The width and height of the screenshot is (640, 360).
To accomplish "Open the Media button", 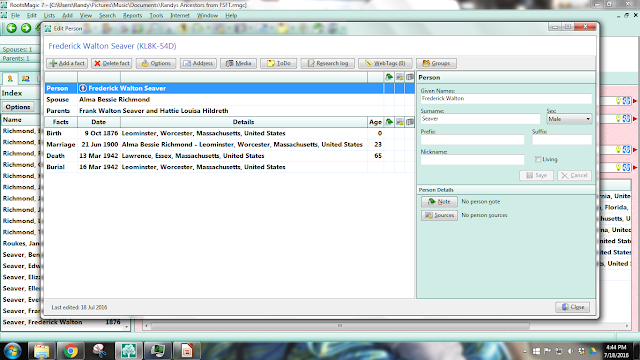I will tap(238, 63).
